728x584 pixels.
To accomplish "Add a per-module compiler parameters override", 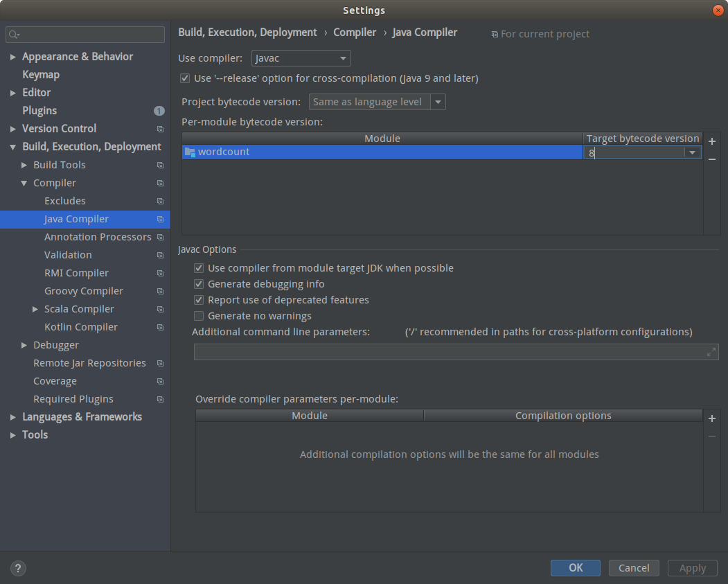I will pos(711,418).
